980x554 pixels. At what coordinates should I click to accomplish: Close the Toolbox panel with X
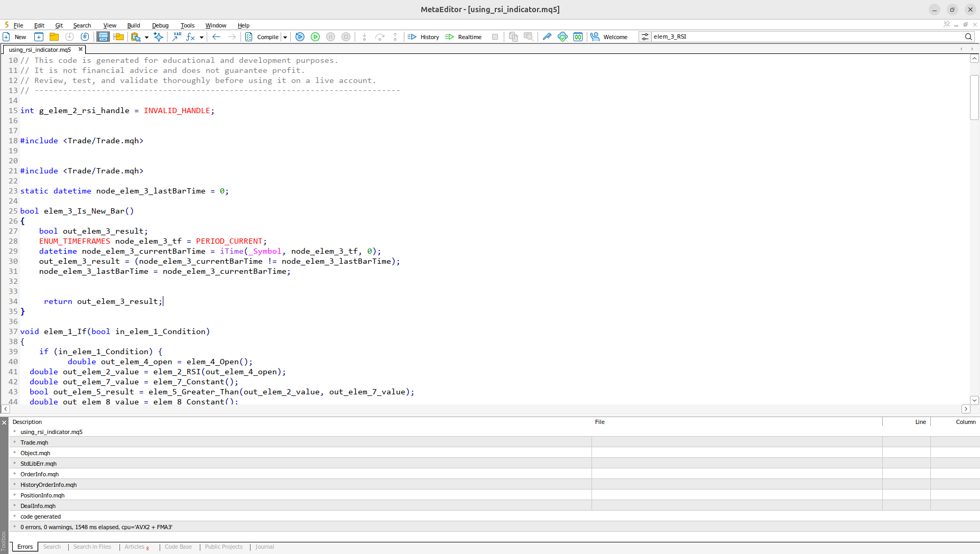(x=4, y=422)
